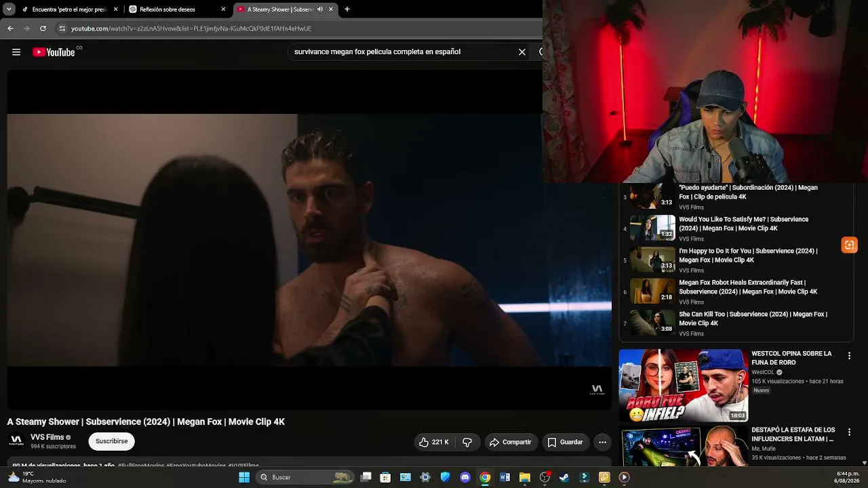Open Google Chrome from the taskbar
Image resolution: width=868 pixels, height=488 pixels.
[x=485, y=477]
